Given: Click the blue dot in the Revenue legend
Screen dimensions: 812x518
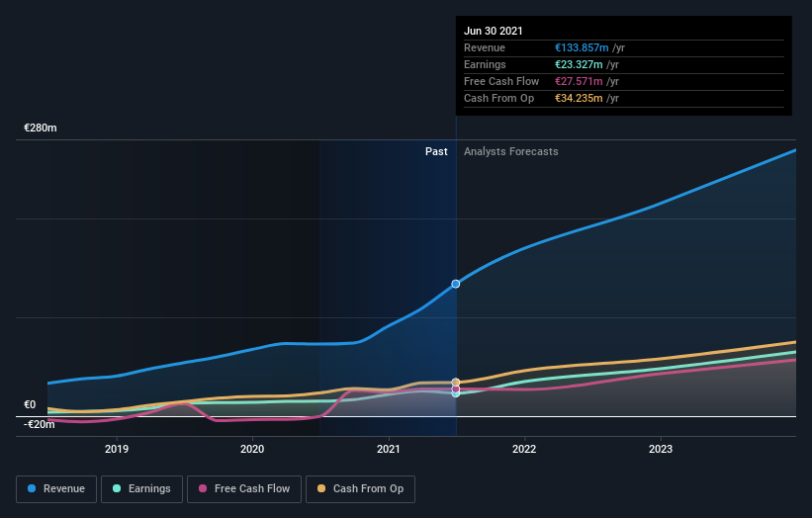Looking at the screenshot, I should (x=32, y=488).
